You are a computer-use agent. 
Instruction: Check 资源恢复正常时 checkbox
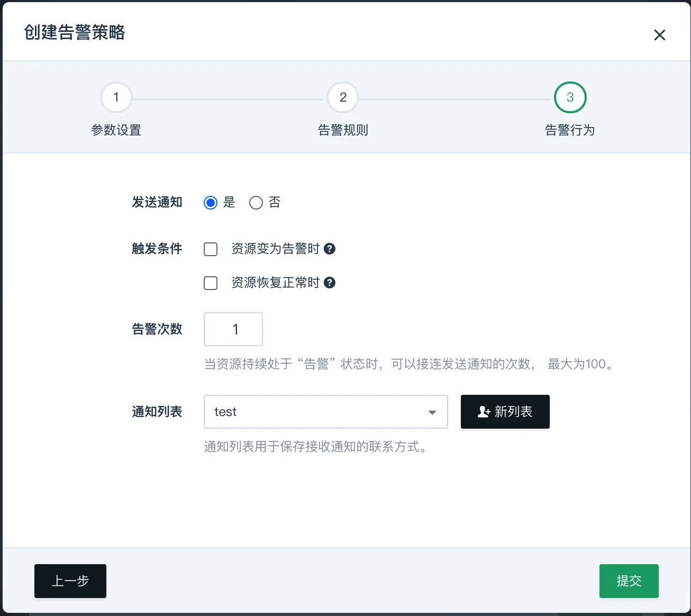[x=211, y=283]
